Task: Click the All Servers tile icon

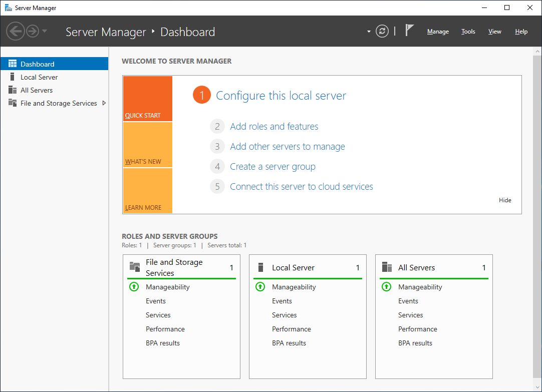Action: point(387,267)
